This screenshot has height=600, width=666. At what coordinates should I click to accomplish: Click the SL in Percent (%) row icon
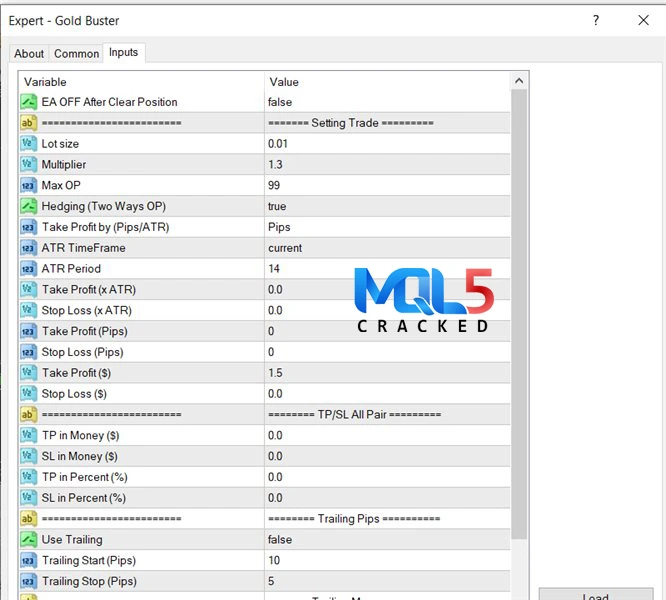(28, 498)
